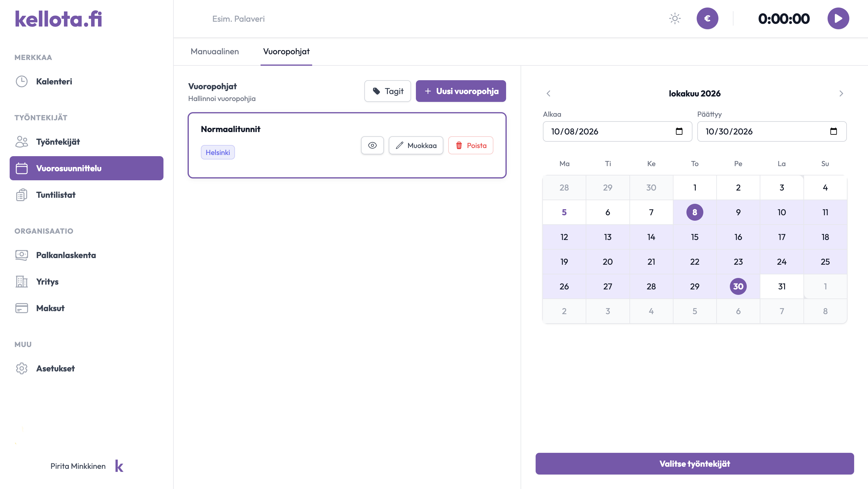Open Maksut in the sidebar
Viewport: 868px width, 489px height.
click(x=87, y=308)
